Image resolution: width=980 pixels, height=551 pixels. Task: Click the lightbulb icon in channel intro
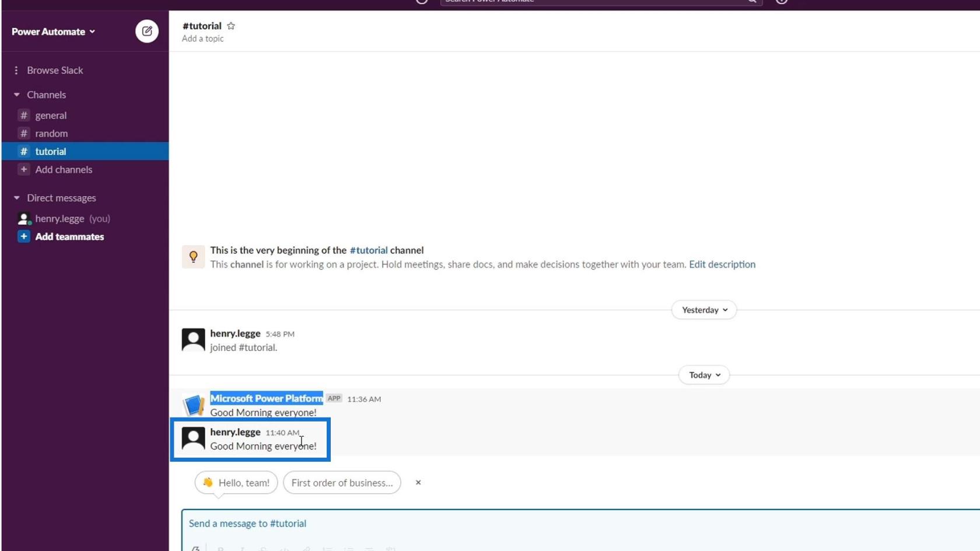point(193,257)
